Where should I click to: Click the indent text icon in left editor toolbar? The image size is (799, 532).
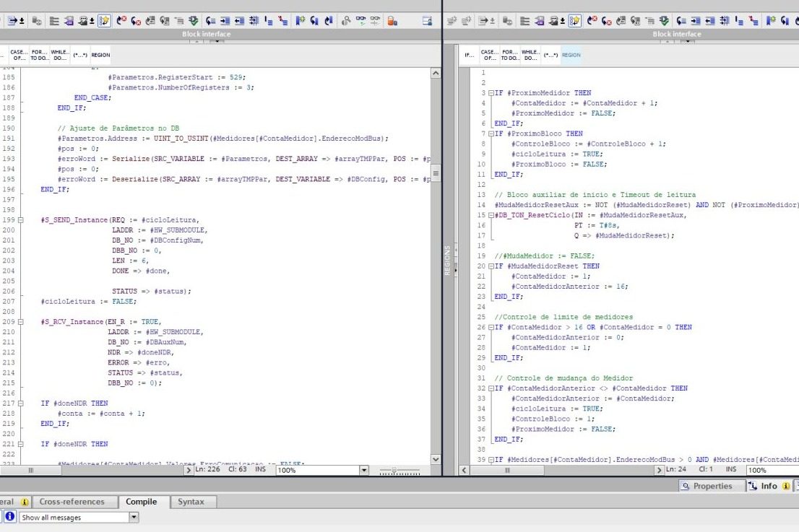(225, 21)
